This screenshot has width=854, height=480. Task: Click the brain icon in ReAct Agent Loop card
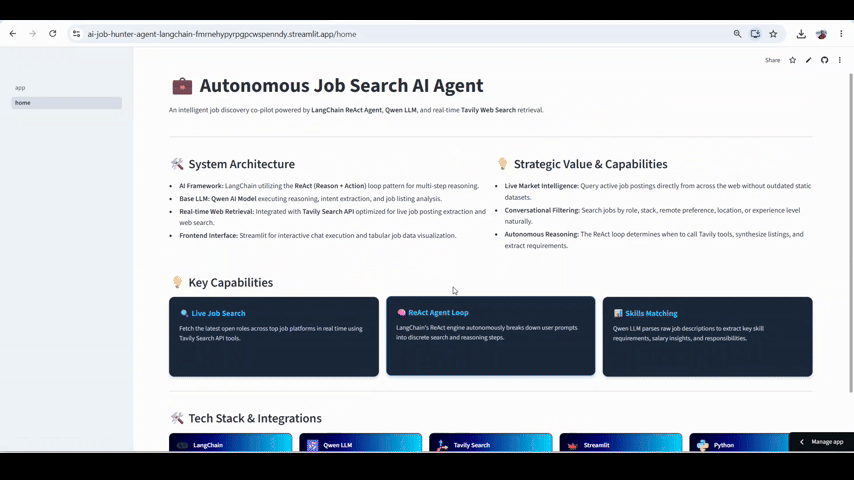coord(401,312)
